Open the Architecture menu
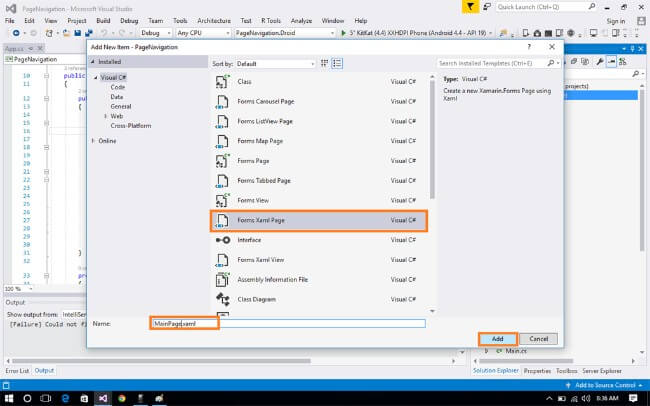 (214, 21)
